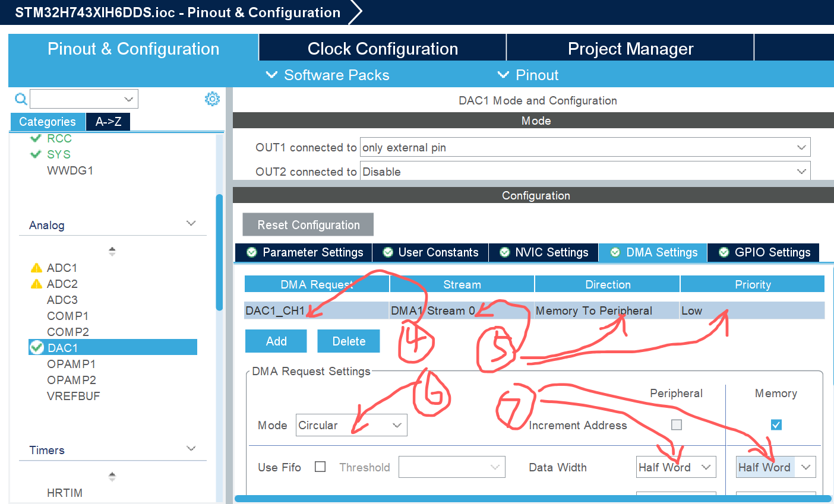This screenshot has height=504, width=834.
Task: Click the NVIC Settings tab check icon
Action: 505,252
